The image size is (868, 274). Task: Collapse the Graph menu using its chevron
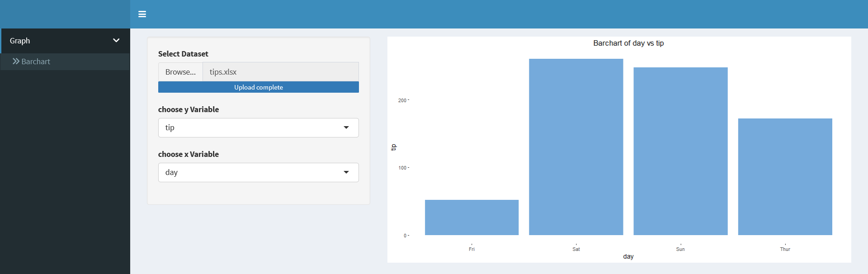(116, 40)
